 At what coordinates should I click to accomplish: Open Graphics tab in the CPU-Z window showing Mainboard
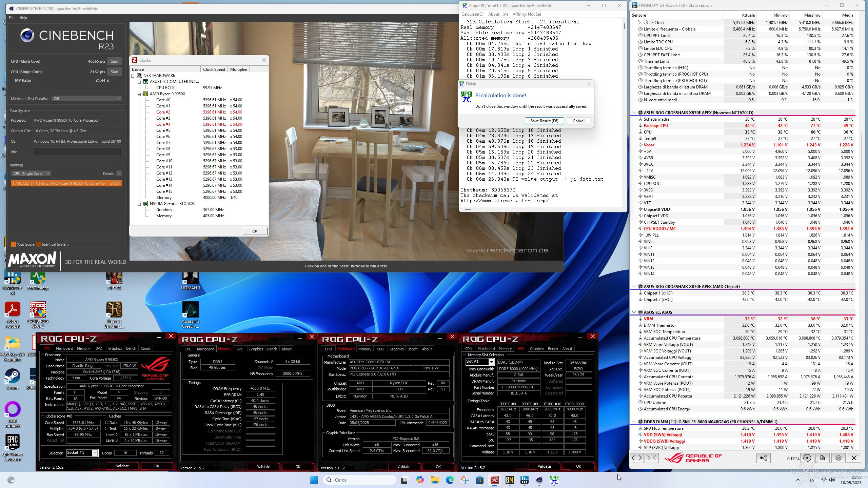[x=396, y=349]
